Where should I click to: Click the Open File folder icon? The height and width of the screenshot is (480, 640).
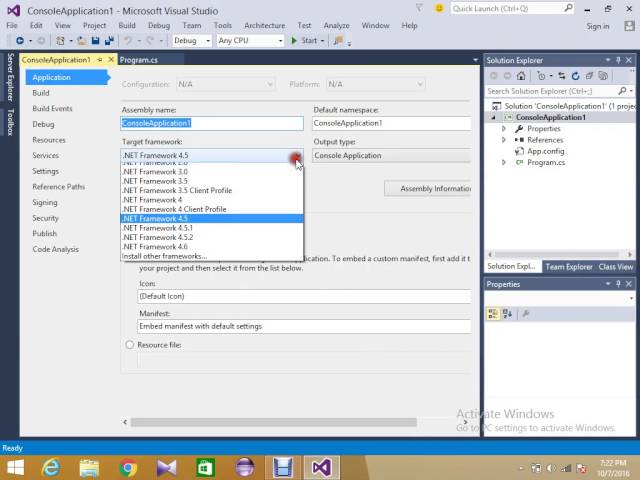pyautogui.click(x=82, y=40)
